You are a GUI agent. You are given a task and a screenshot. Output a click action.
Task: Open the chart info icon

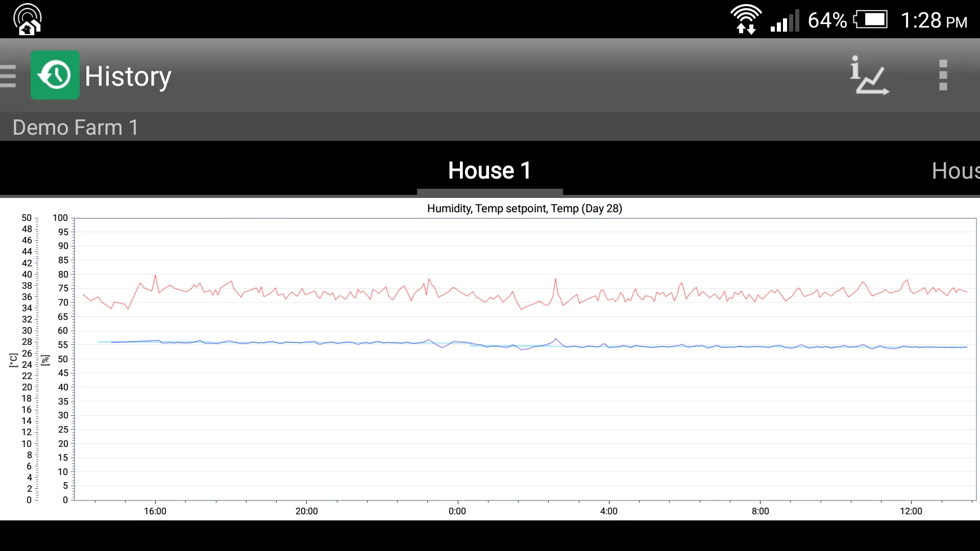tap(869, 76)
